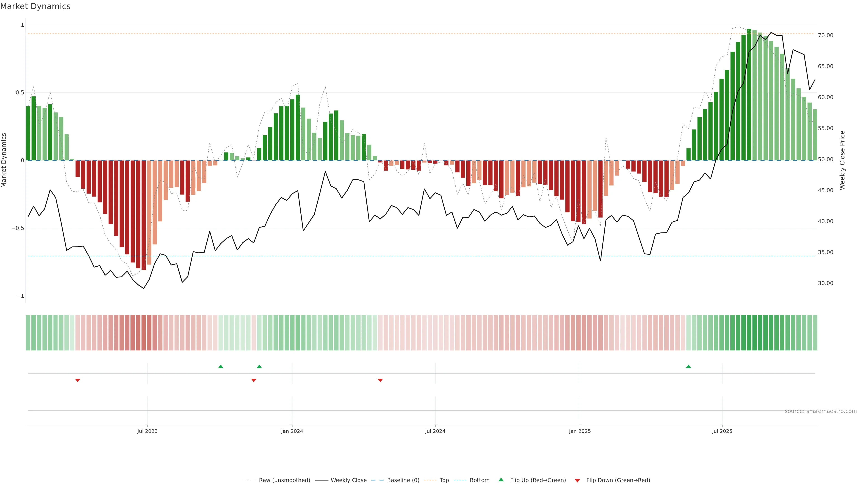Click the rightmost red Flip Down triangle marker
This screenshot has width=868, height=488.
pos(380,380)
